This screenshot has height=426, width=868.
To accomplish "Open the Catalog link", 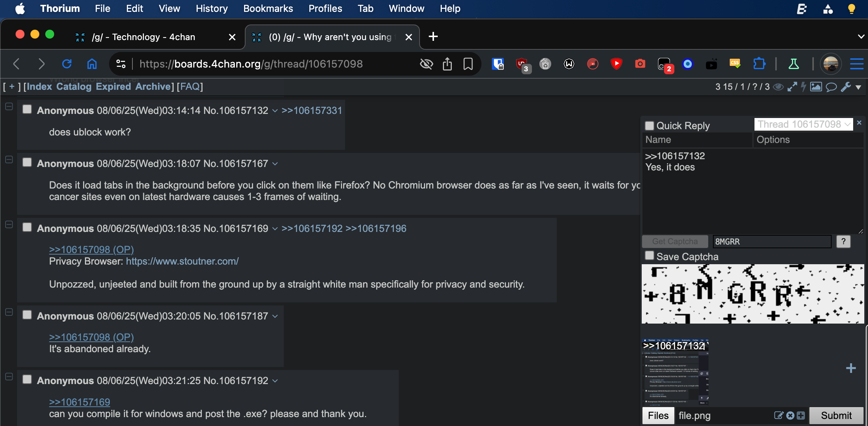I will 74,86.
